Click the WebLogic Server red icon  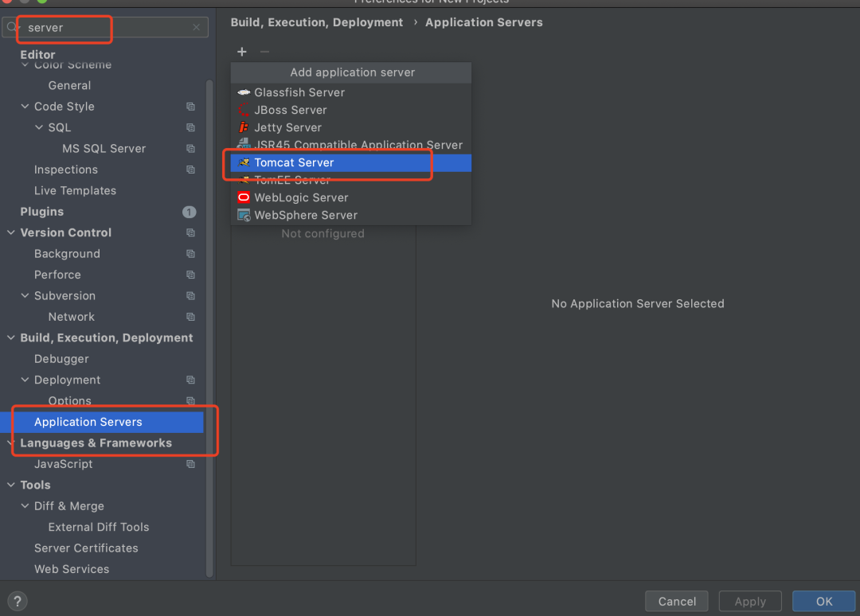[x=244, y=197]
